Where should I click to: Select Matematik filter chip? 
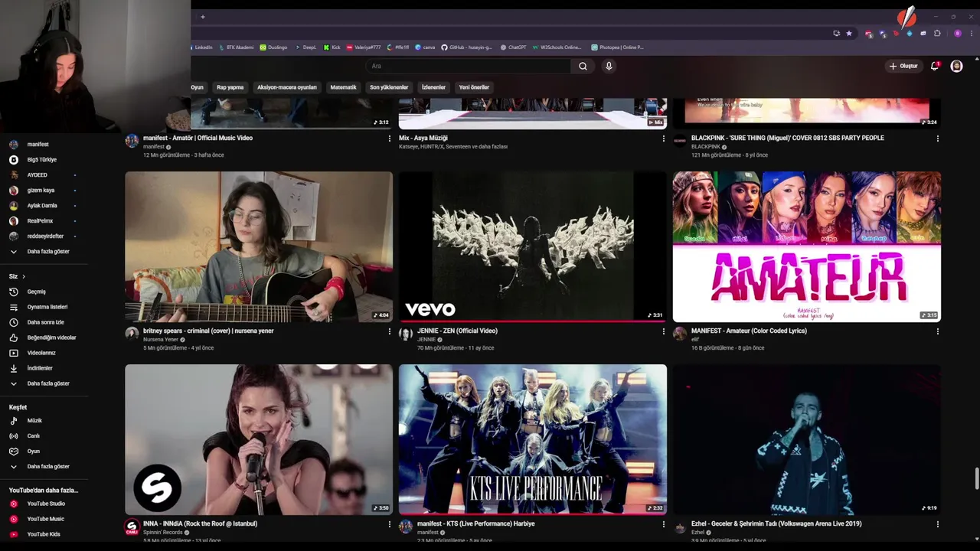(343, 87)
